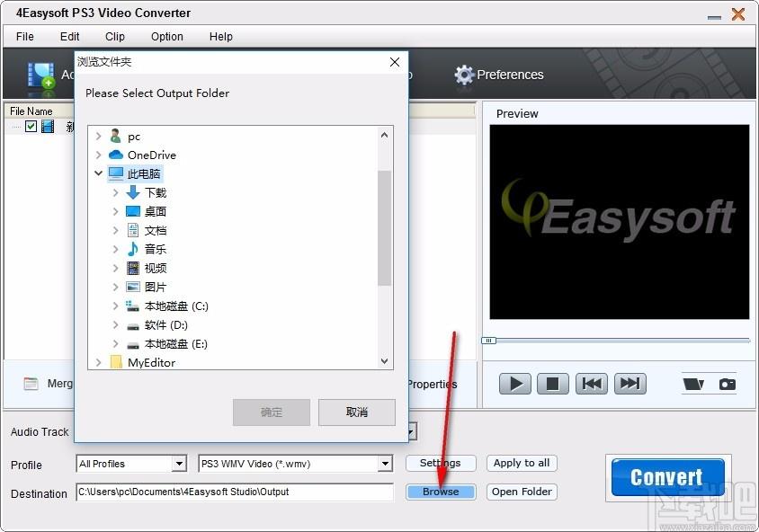Click the 本地磁盘 (C:) drive icon
Image resolution: width=759 pixels, height=532 pixels.
coord(132,306)
